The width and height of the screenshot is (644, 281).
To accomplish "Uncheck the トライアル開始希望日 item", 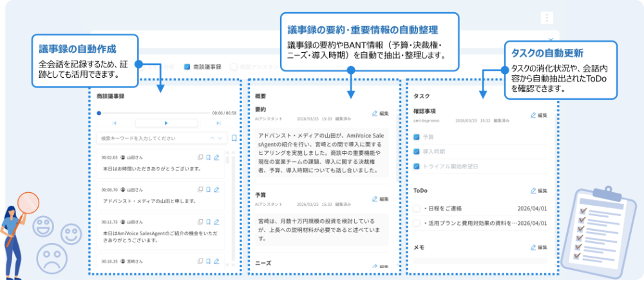I will pyautogui.click(x=417, y=167).
